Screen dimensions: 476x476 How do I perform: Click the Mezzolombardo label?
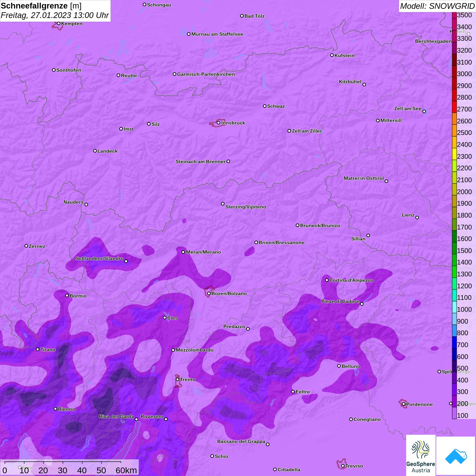coord(194,350)
